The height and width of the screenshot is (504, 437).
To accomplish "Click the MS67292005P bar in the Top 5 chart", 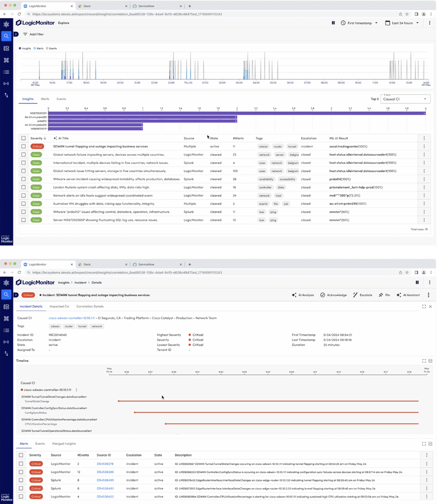I will click(x=237, y=113).
